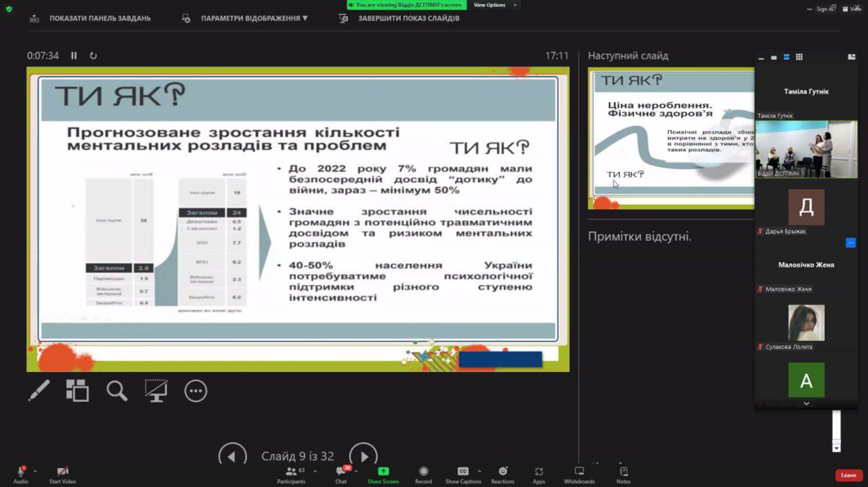Click the next slide preview thumbnail

tap(671, 138)
